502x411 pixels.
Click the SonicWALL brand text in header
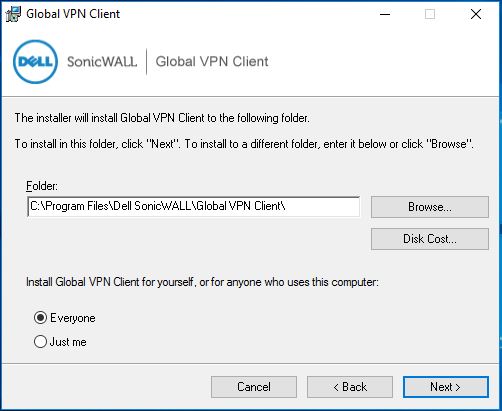tap(102, 62)
